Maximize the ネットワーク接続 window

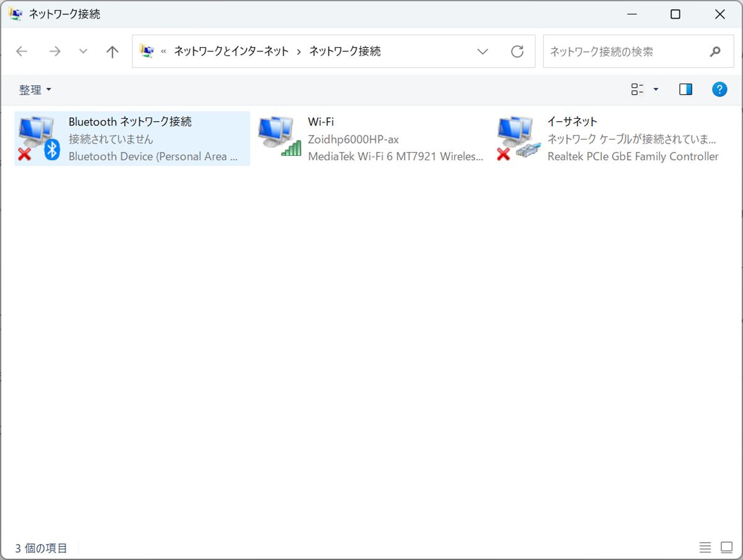coord(676,14)
